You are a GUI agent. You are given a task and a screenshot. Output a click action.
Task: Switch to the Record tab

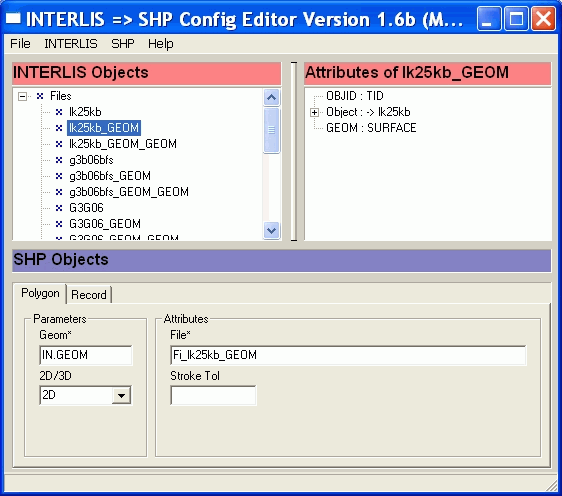[x=89, y=295]
